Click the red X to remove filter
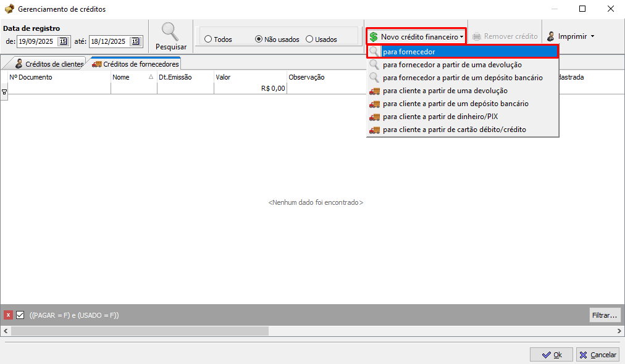Screen dimensions: 625x364 pyautogui.click(x=8, y=315)
